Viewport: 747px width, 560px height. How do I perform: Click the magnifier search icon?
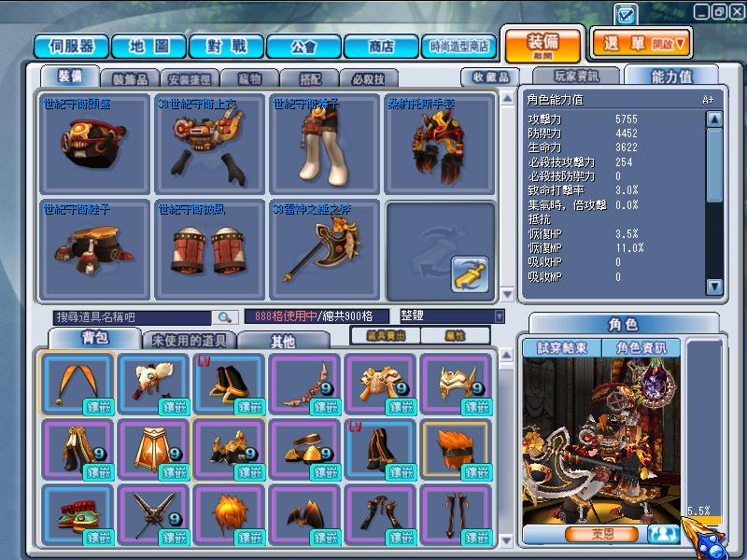(224, 317)
